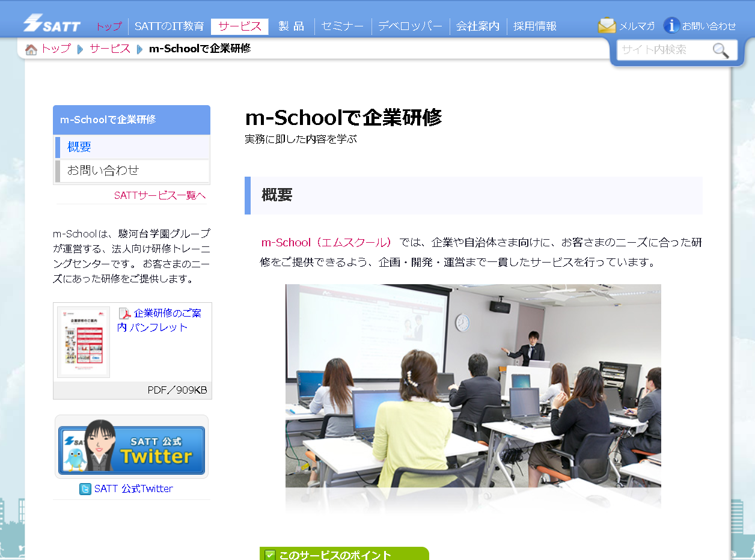The height and width of the screenshot is (560, 755).
Task: Click the pamphlet thumbnail image
Action: click(x=84, y=342)
